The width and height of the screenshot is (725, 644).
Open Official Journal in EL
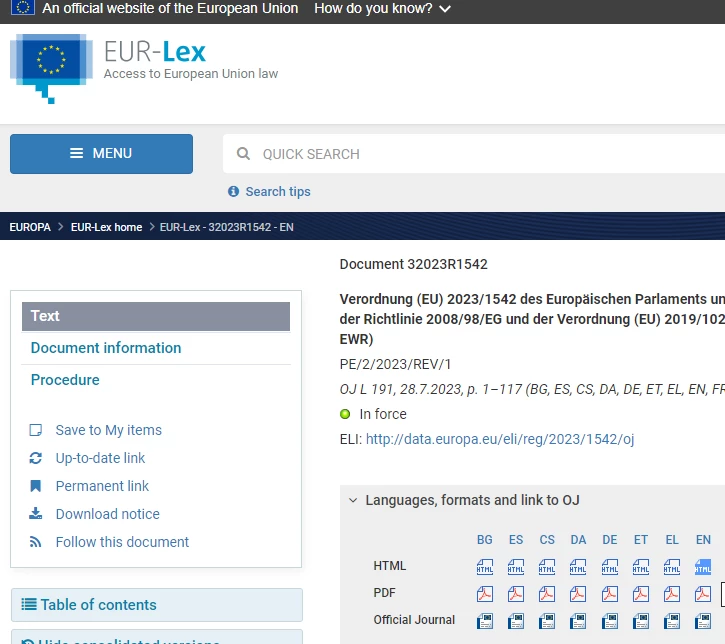click(672, 621)
